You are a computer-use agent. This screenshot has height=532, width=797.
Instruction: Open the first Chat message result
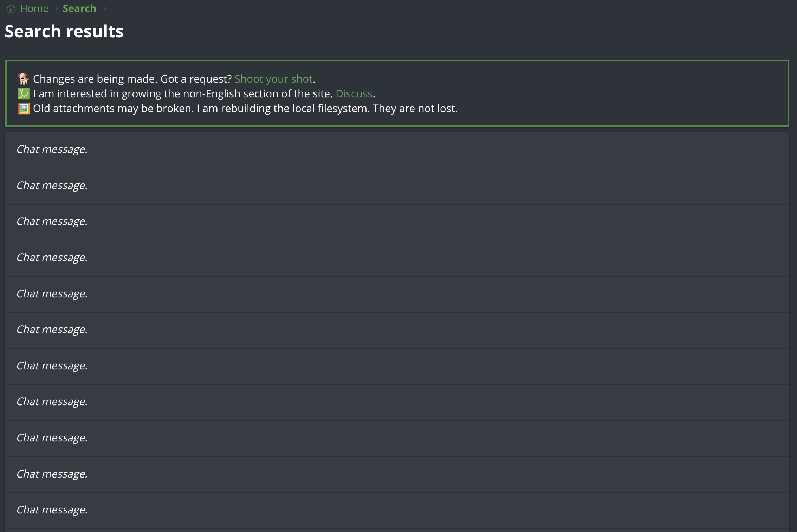pos(52,149)
